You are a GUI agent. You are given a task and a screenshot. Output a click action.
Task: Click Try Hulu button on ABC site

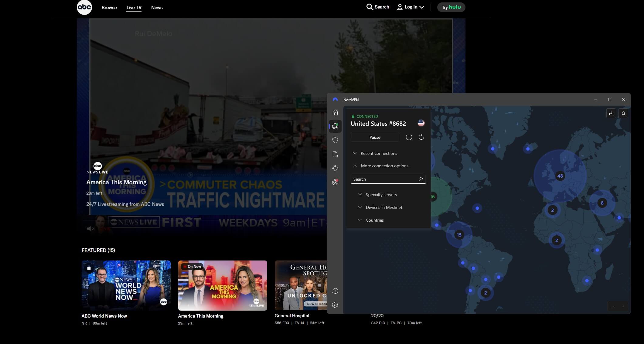[x=451, y=7]
